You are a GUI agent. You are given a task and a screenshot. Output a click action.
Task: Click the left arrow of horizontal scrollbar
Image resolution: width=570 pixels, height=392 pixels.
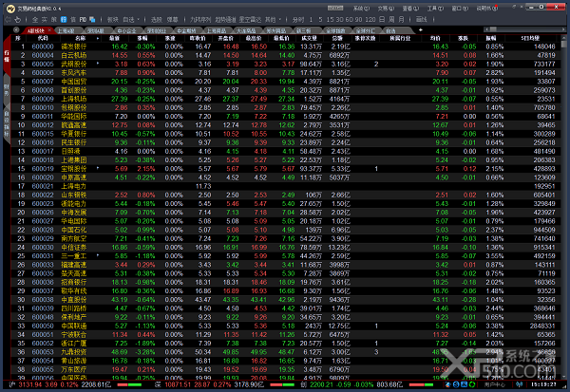click(486, 29)
